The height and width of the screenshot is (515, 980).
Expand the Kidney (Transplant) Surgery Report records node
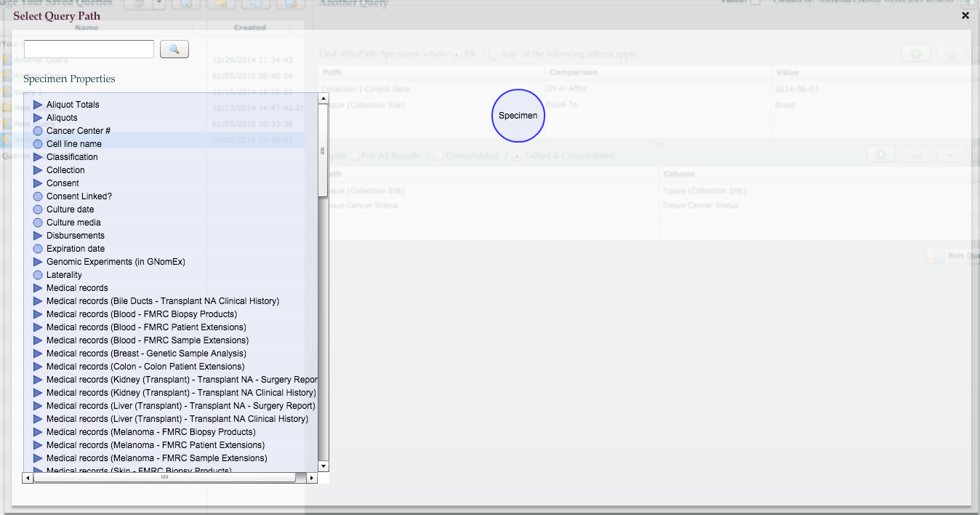38,380
